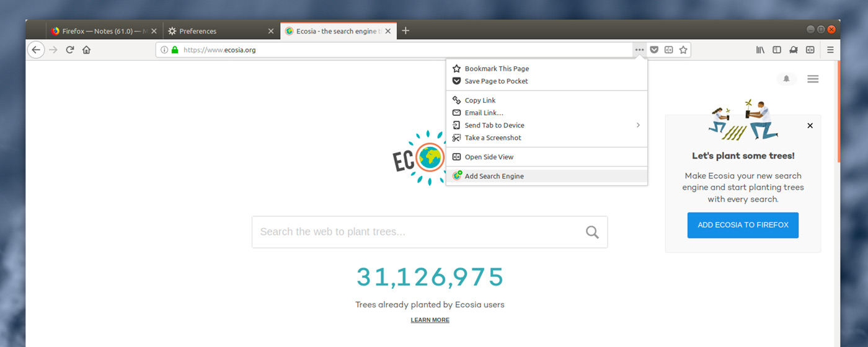This screenshot has width=868, height=347.
Task: Close the Ecosia tab
Action: (387, 31)
